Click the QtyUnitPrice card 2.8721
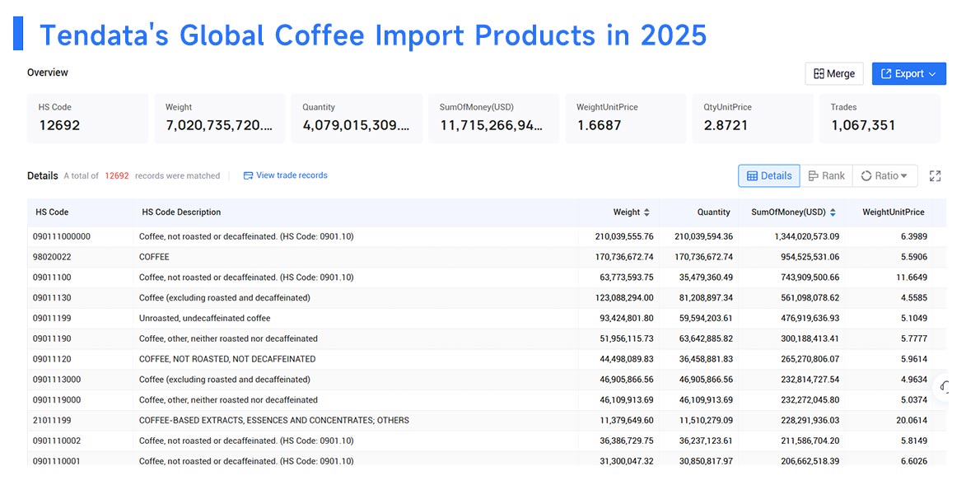Viewport: 980px width, 485px height. click(754, 118)
